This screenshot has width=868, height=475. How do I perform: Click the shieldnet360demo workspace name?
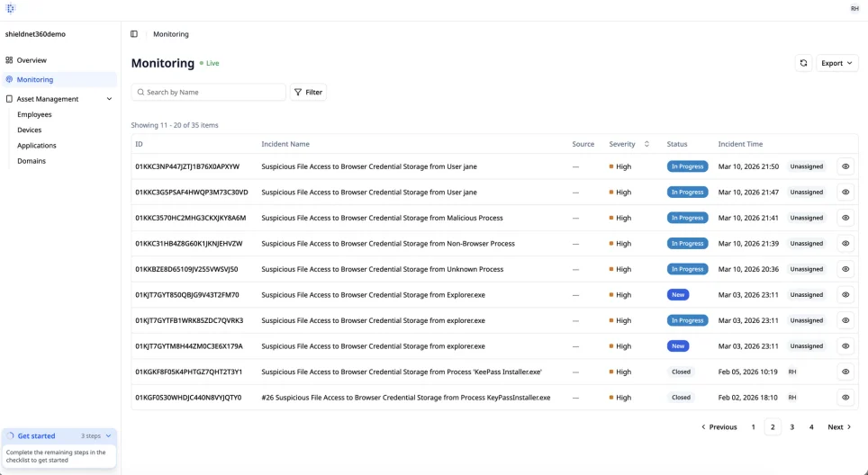tap(35, 34)
